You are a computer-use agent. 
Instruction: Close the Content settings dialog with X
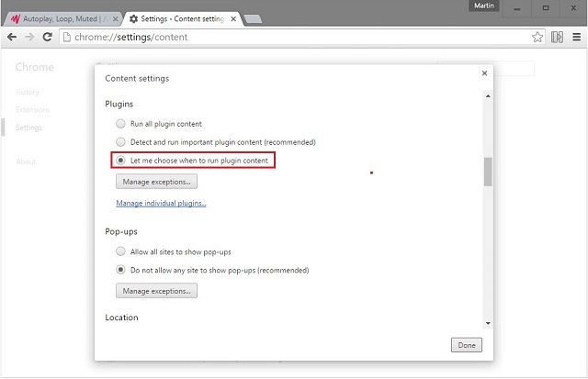coord(484,73)
